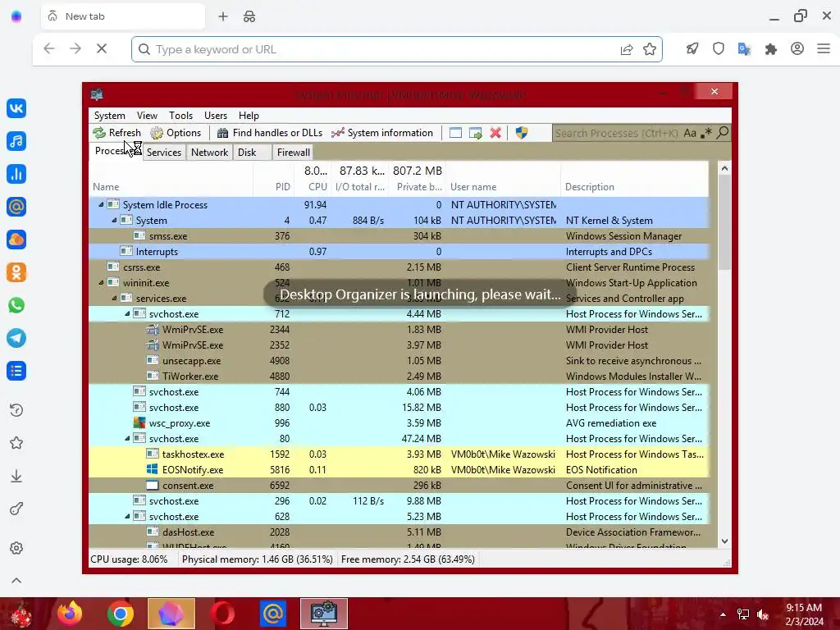
Task: Open a new browser tab
Action: point(223,16)
